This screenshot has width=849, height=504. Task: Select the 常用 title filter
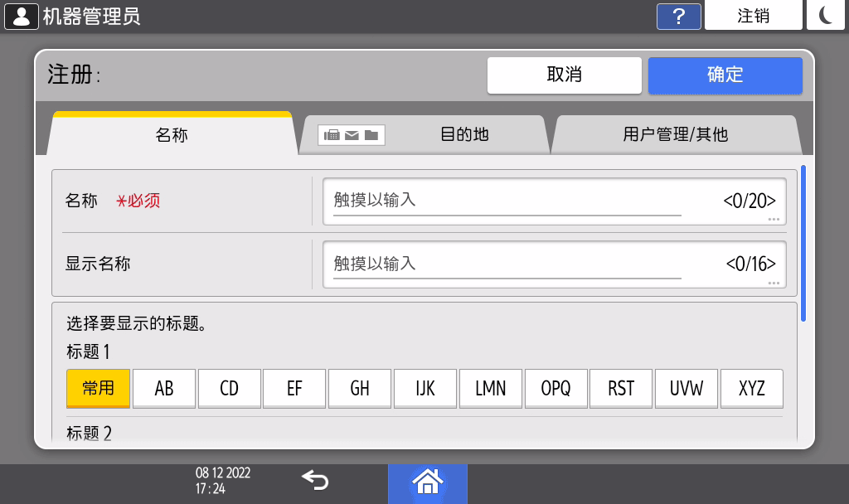pyautogui.click(x=97, y=388)
